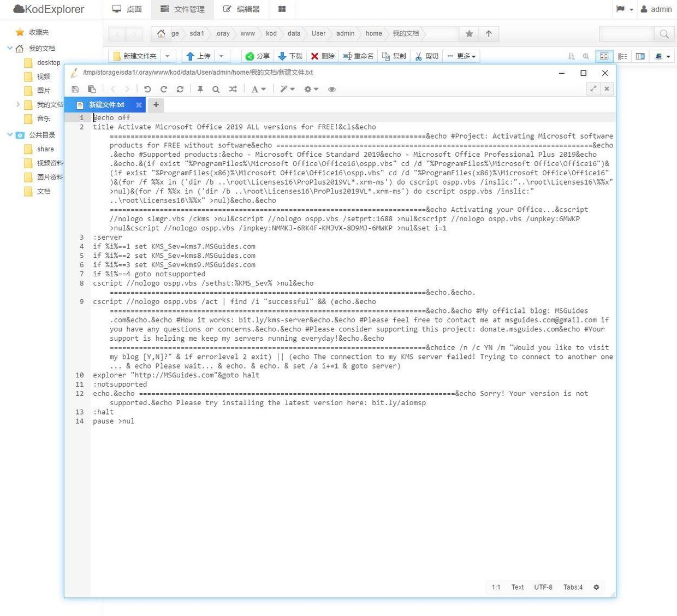Click the file search magnifier button
The width and height of the screenshot is (677, 616).
(664, 34)
